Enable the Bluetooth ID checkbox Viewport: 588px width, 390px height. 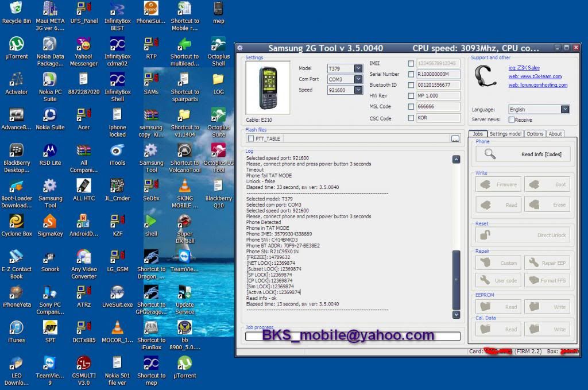point(411,85)
